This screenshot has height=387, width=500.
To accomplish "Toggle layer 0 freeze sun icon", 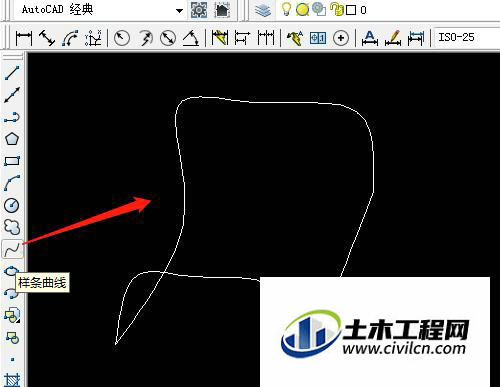I will 302,9.
